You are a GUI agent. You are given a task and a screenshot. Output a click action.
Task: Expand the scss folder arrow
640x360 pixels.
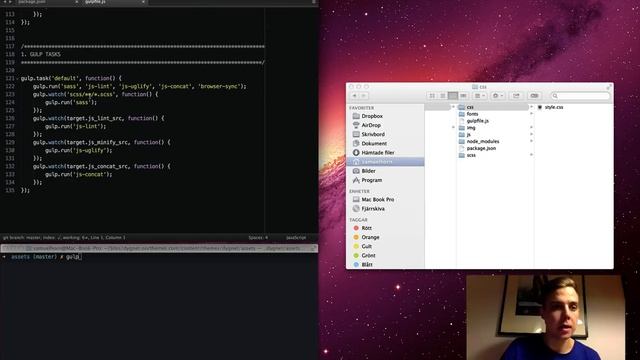tap(531, 155)
